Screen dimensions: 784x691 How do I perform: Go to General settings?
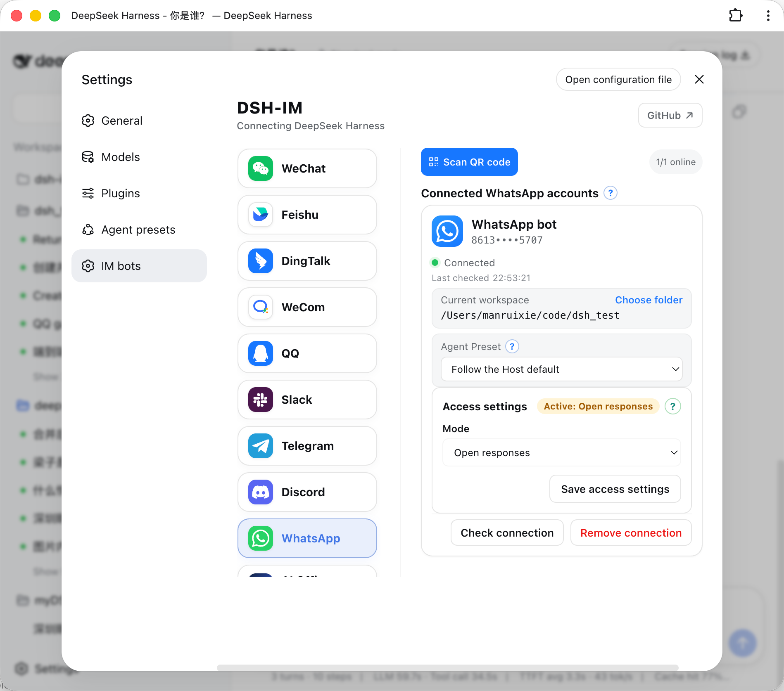click(139, 121)
